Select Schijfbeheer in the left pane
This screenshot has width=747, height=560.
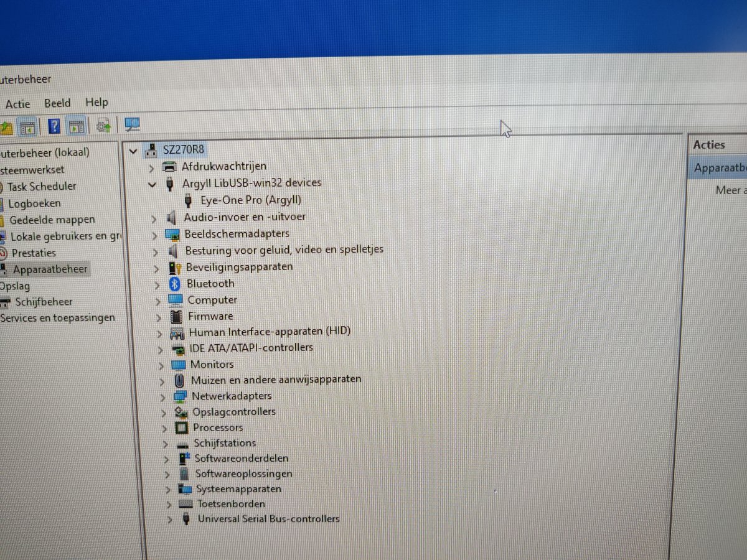tap(44, 302)
